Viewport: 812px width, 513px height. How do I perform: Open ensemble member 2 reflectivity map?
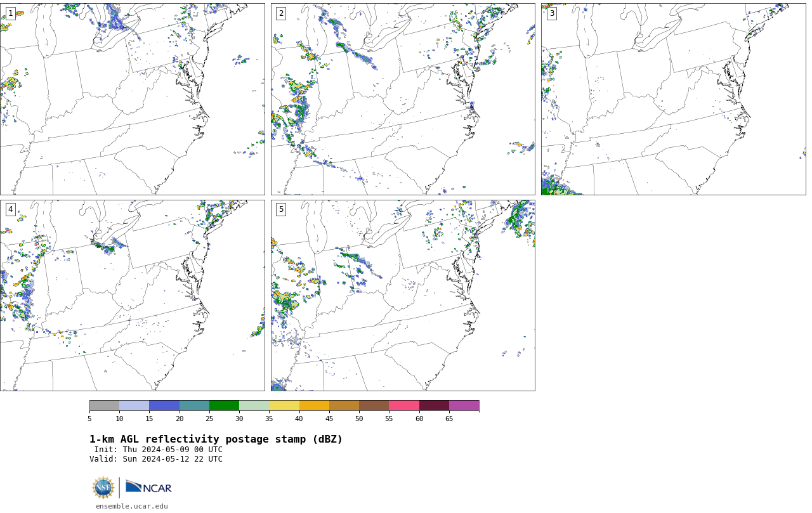pyautogui.click(x=403, y=99)
